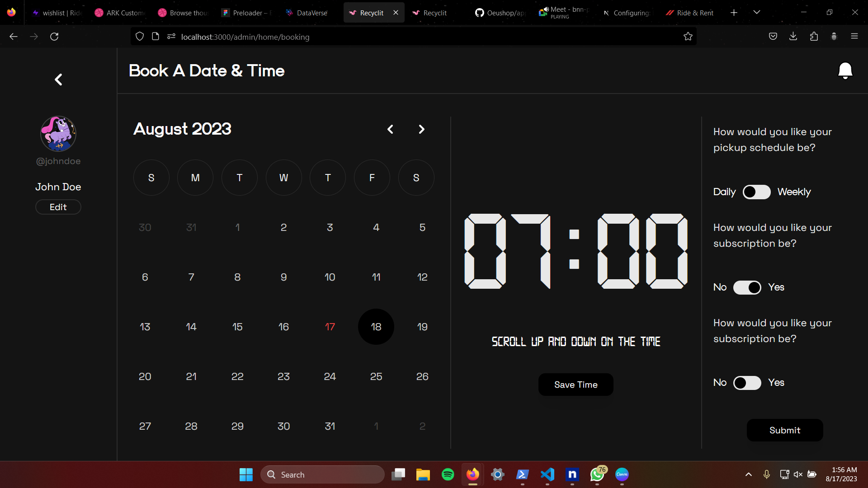868x488 pixels.
Task: Go to next month in calendar
Action: click(x=421, y=129)
